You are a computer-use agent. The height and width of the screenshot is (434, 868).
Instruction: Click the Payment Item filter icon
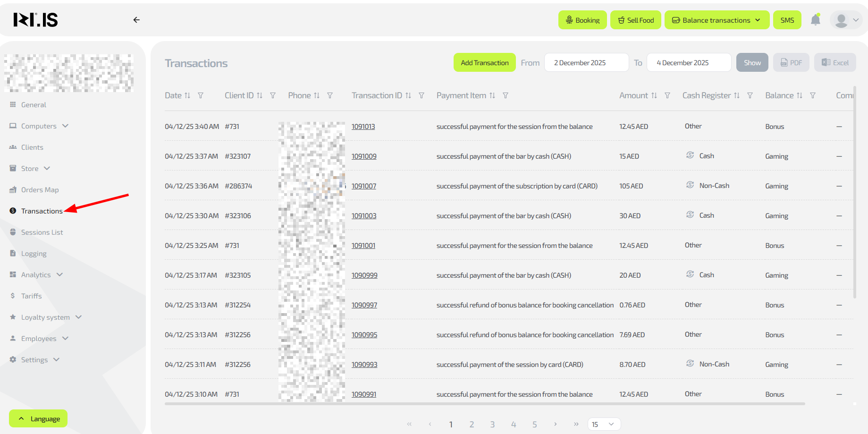[506, 95]
